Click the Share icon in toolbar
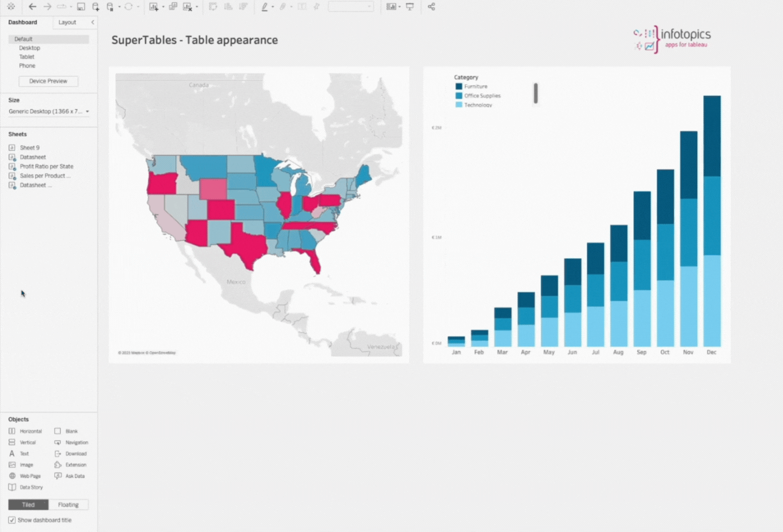This screenshot has width=783, height=532. 431,6
